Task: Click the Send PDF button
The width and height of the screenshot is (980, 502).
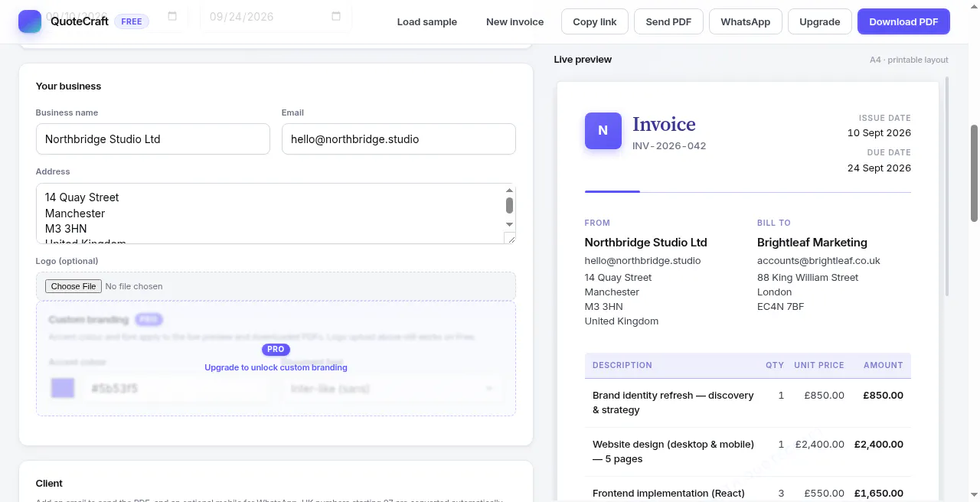Action: point(668,21)
